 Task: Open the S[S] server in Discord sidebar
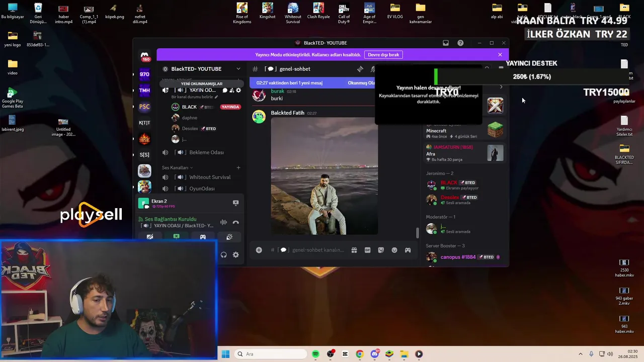pos(144,155)
